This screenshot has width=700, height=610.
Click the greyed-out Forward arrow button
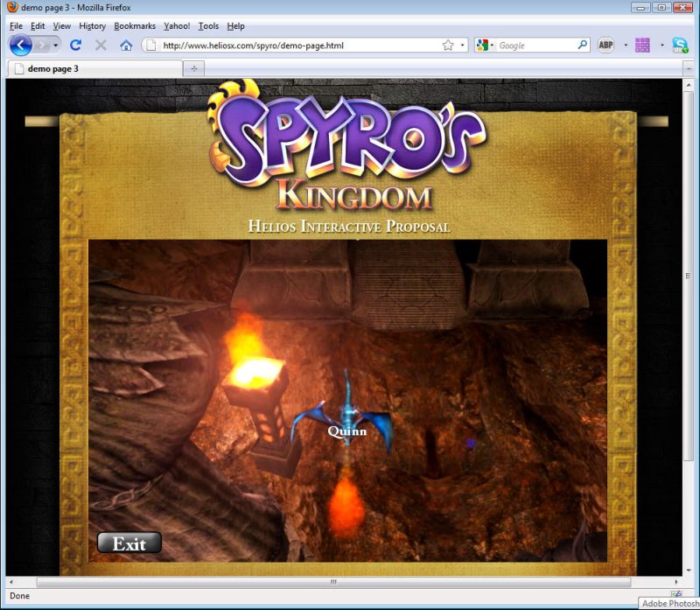[x=42, y=46]
